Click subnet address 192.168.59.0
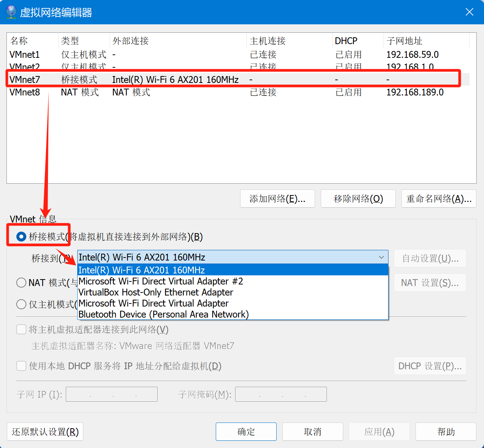 pyautogui.click(x=412, y=54)
